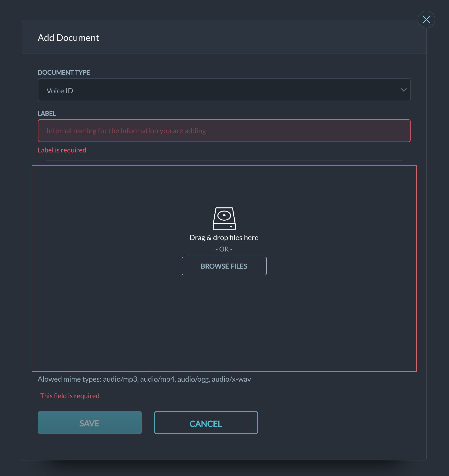This screenshot has height=476, width=449.
Task: Click the 'Label is required' error message
Action: pos(62,150)
